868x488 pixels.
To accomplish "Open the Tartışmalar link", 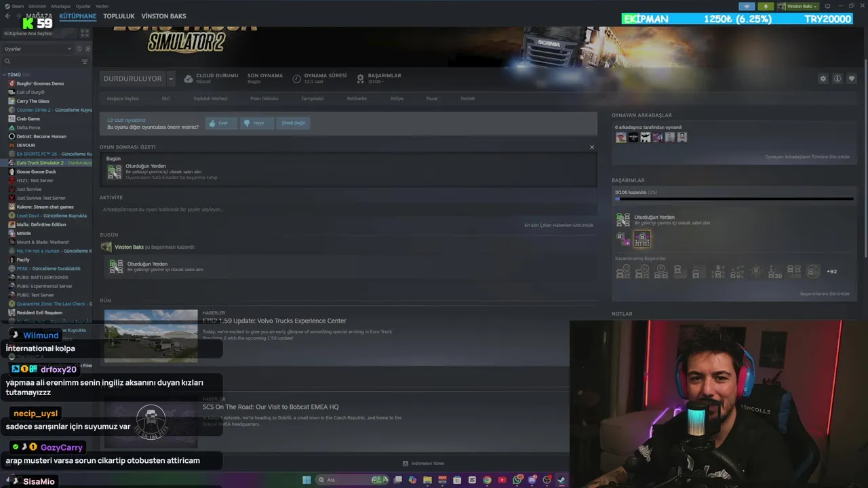I will (313, 98).
